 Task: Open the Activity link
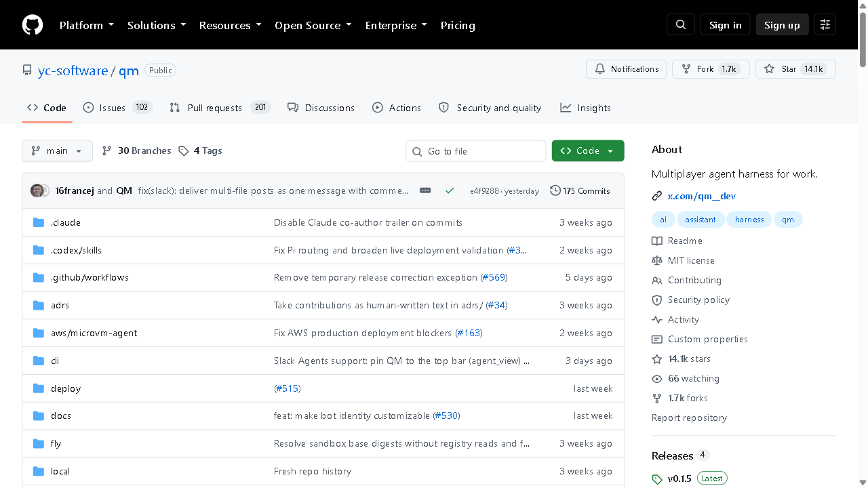coord(676,319)
